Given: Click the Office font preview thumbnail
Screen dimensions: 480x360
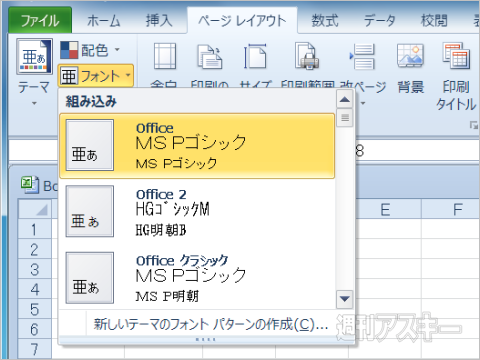Looking at the screenshot, I should [x=90, y=145].
